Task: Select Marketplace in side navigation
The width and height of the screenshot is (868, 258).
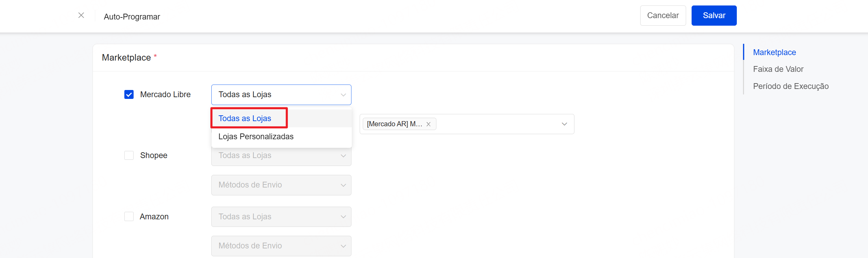Action: coord(774,52)
